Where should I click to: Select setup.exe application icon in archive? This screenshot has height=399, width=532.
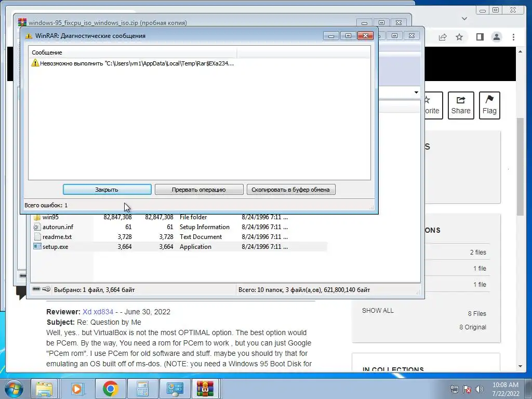click(37, 247)
